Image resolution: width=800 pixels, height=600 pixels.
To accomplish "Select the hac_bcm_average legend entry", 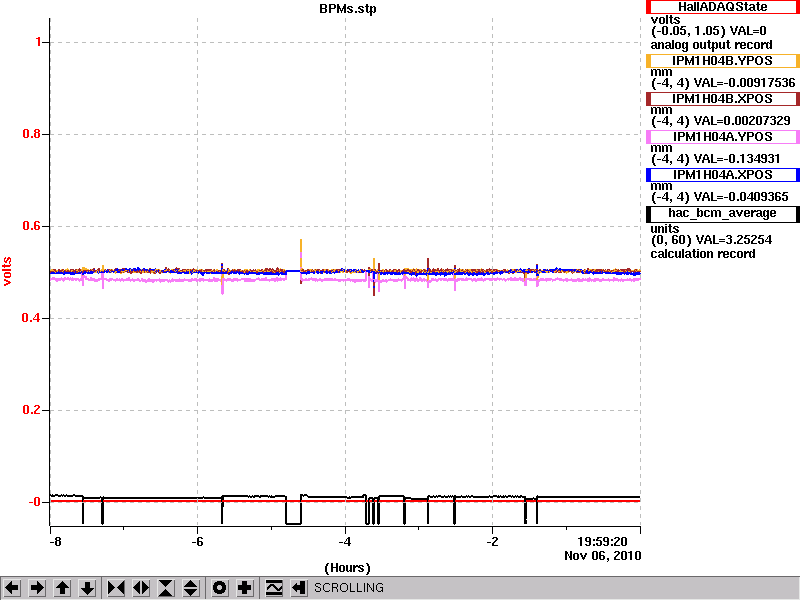I will tap(722, 213).
